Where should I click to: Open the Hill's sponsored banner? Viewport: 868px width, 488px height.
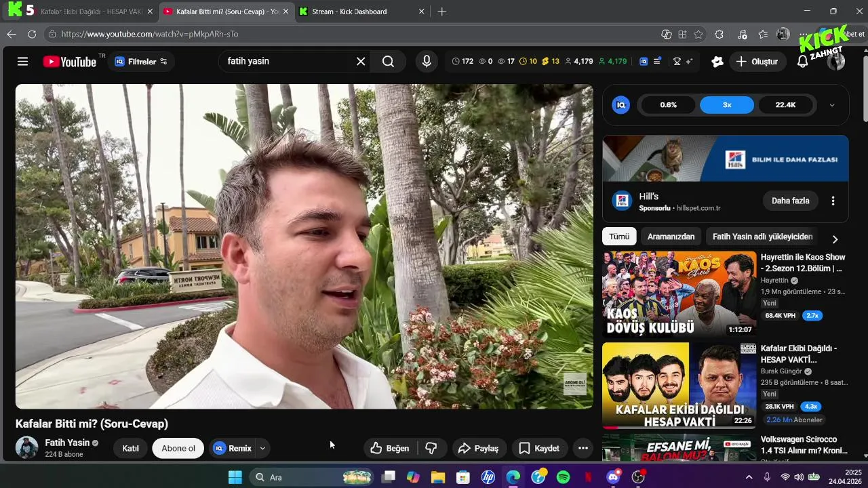[726, 159]
